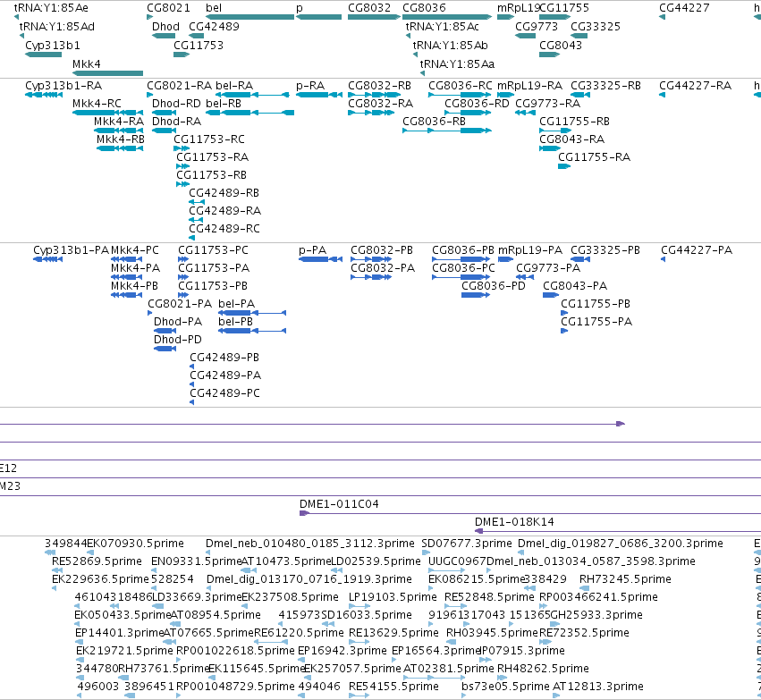Click the CG8021-PA label
The height and width of the screenshot is (700, 761).
[x=180, y=304]
